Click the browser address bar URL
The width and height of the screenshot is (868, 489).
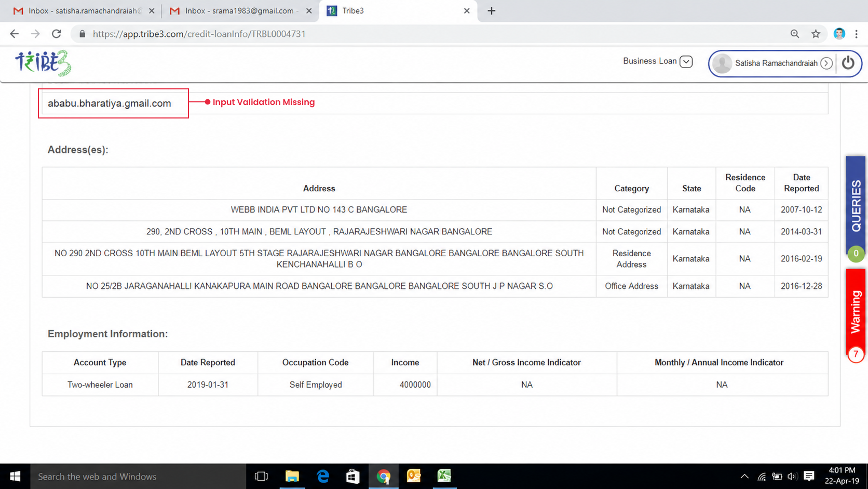point(199,34)
